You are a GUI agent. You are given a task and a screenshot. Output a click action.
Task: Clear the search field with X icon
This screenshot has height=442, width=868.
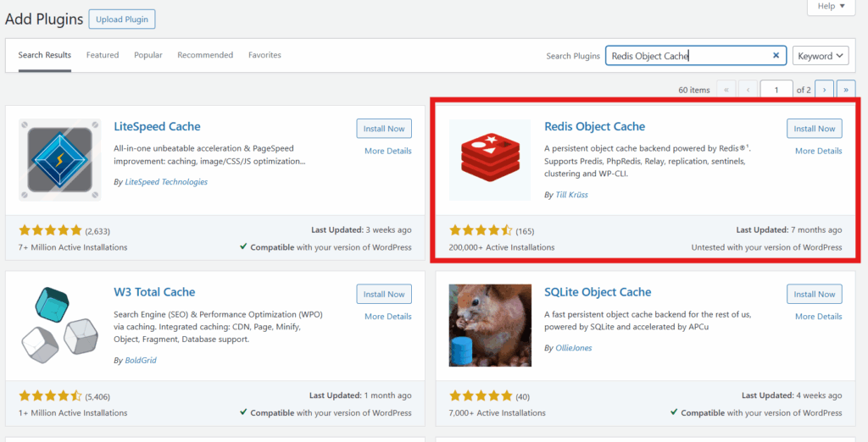pyautogui.click(x=776, y=56)
